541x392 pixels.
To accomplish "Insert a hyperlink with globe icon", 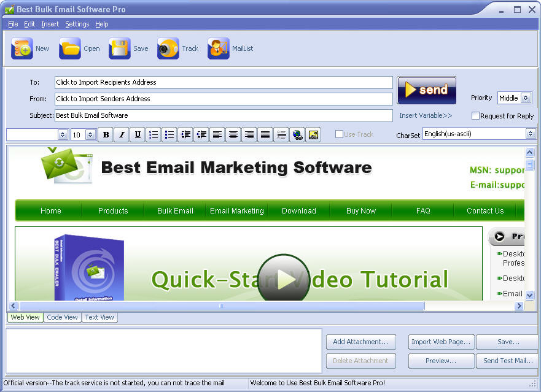I will coord(297,134).
